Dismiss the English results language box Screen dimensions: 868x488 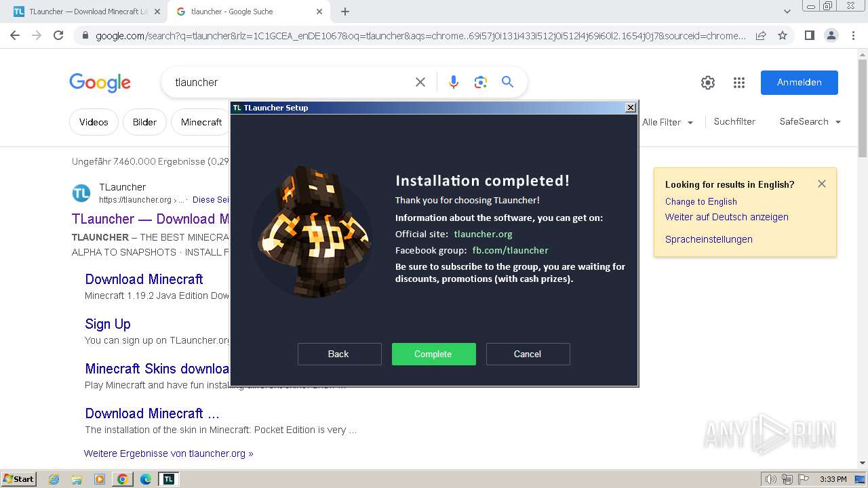(822, 184)
